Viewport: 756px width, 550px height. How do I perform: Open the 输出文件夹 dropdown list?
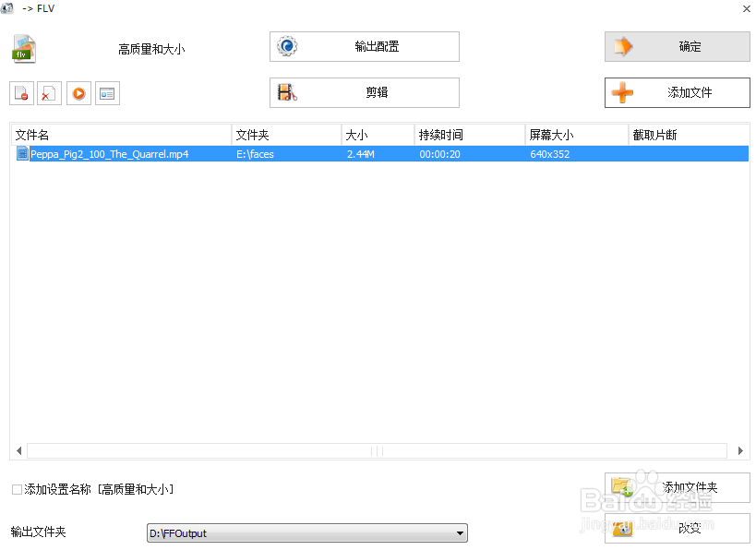(x=460, y=532)
